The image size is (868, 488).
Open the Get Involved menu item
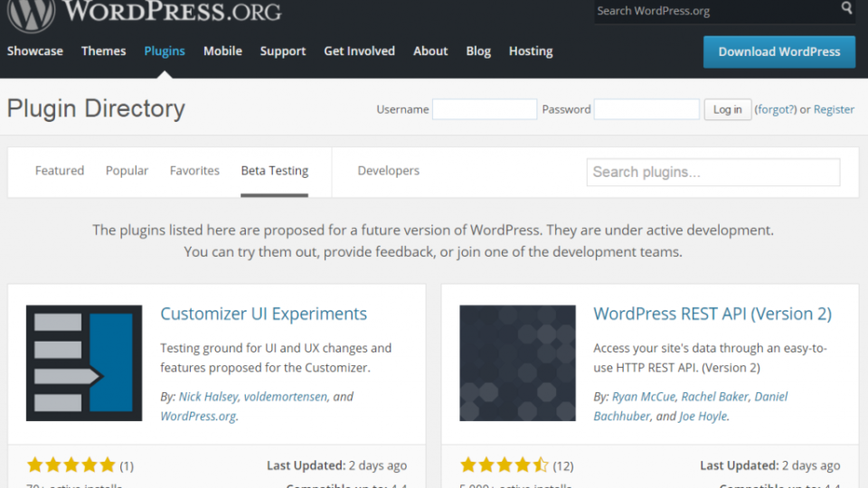click(x=359, y=51)
